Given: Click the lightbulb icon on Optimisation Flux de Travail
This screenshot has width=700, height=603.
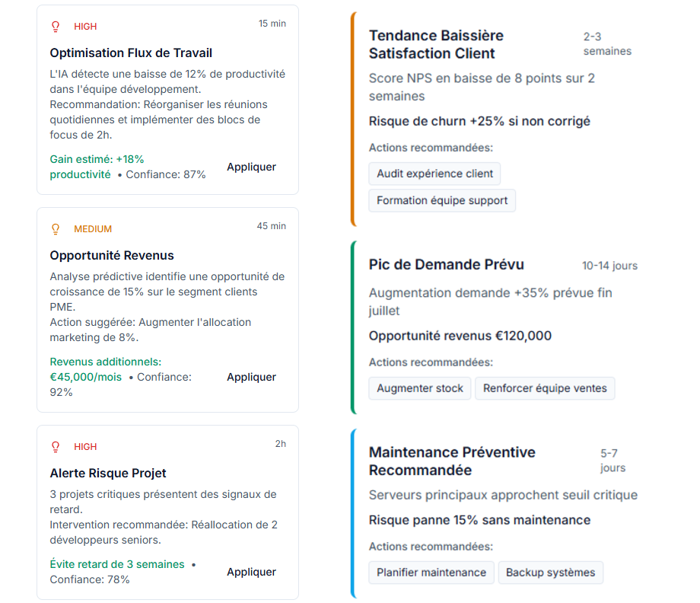Looking at the screenshot, I should tap(55, 27).
